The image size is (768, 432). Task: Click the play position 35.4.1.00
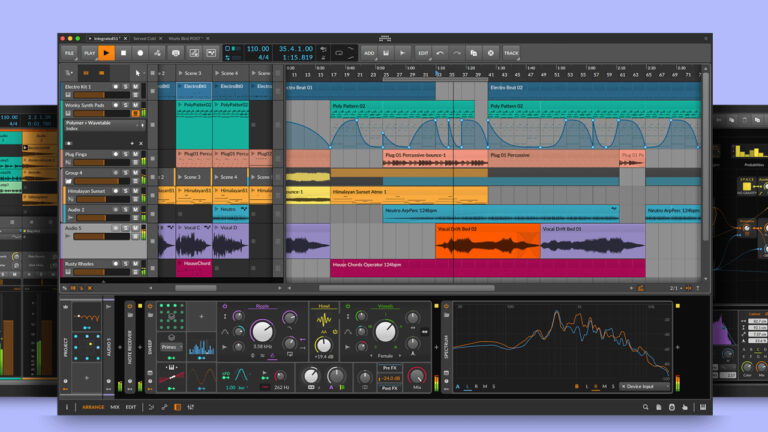pos(296,49)
